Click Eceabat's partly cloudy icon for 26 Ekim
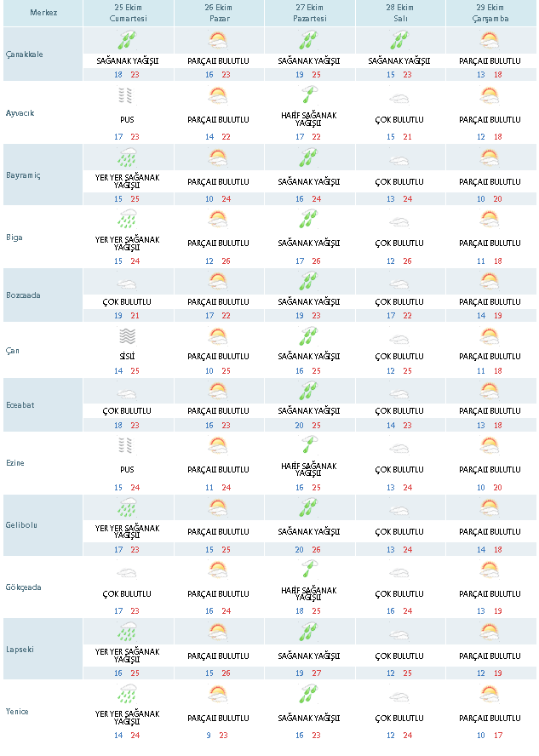Image resolution: width=539 pixels, height=756 pixels. point(218,392)
